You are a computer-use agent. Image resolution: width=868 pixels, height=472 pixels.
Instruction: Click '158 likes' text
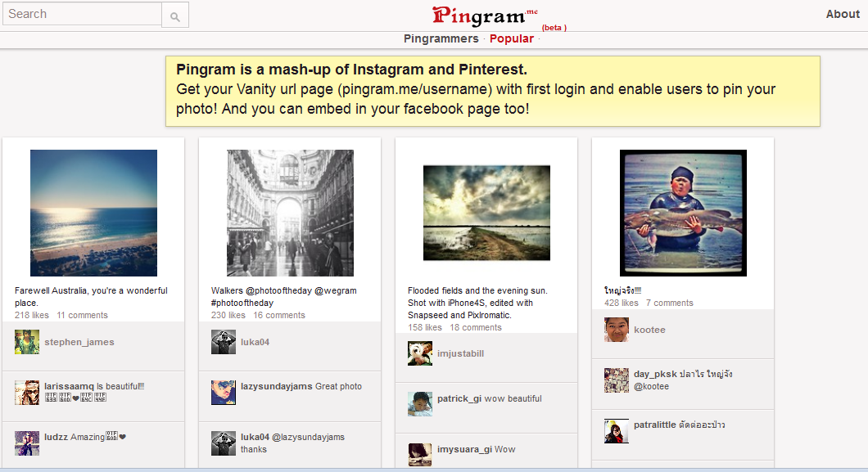pos(425,327)
